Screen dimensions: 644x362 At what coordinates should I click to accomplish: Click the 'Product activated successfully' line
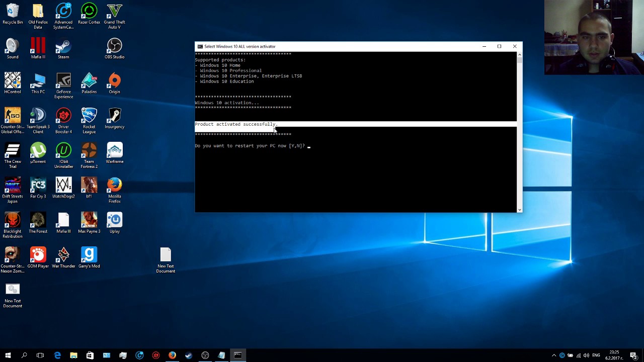click(x=236, y=124)
